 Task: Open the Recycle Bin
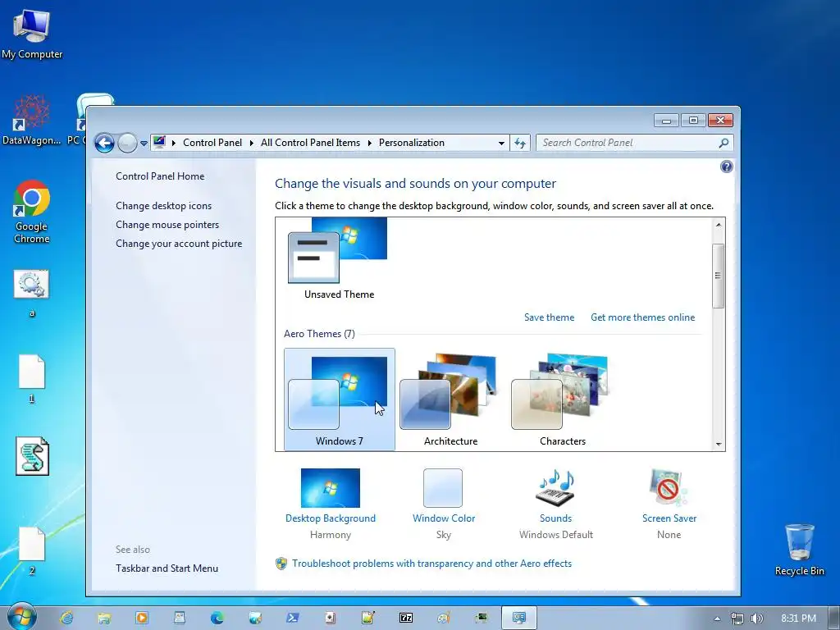(799, 550)
